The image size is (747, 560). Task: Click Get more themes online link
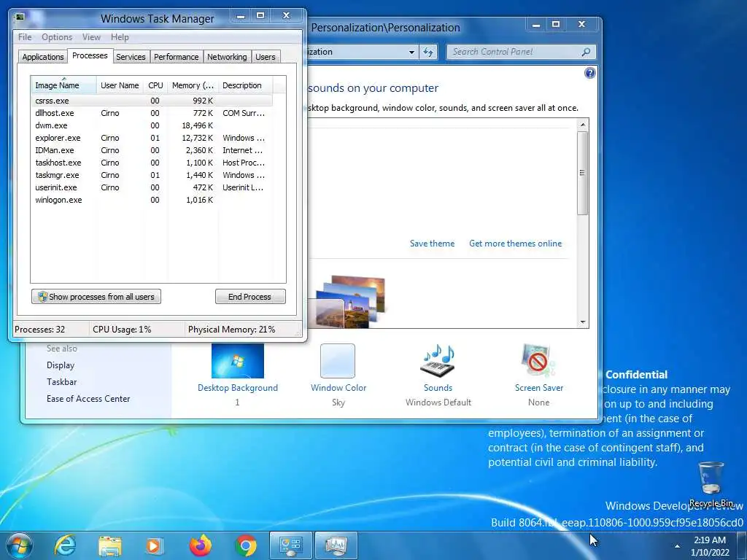click(516, 244)
